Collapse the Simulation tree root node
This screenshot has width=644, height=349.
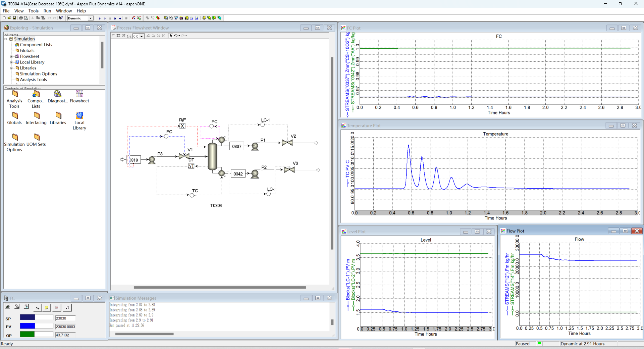click(x=6, y=39)
